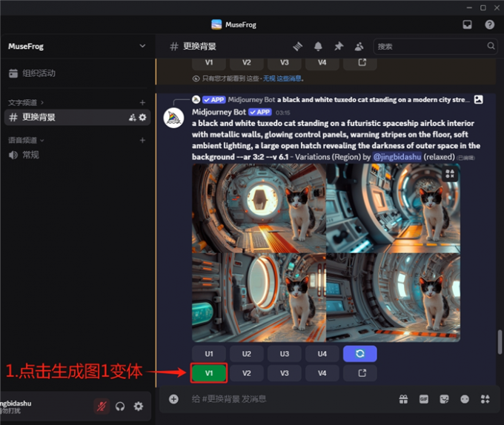Open bottom-left spaceship cat image
This screenshot has height=425, width=504.
tap(259, 298)
